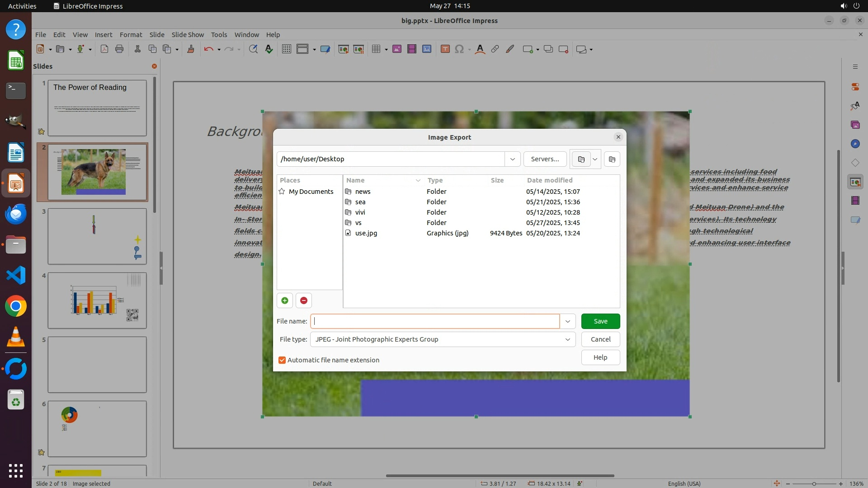Click the connect to server folder icon

pos(581,159)
